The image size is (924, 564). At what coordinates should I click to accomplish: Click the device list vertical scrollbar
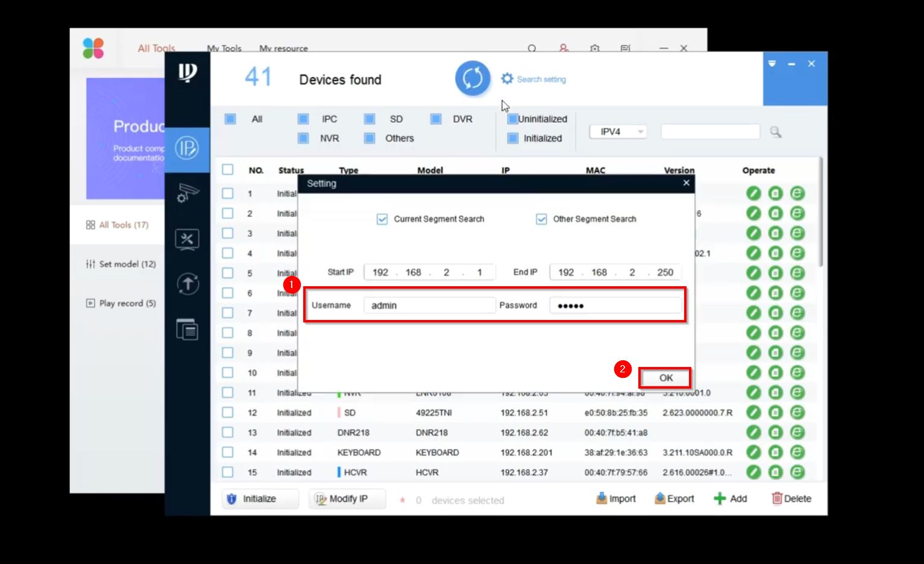(820, 211)
